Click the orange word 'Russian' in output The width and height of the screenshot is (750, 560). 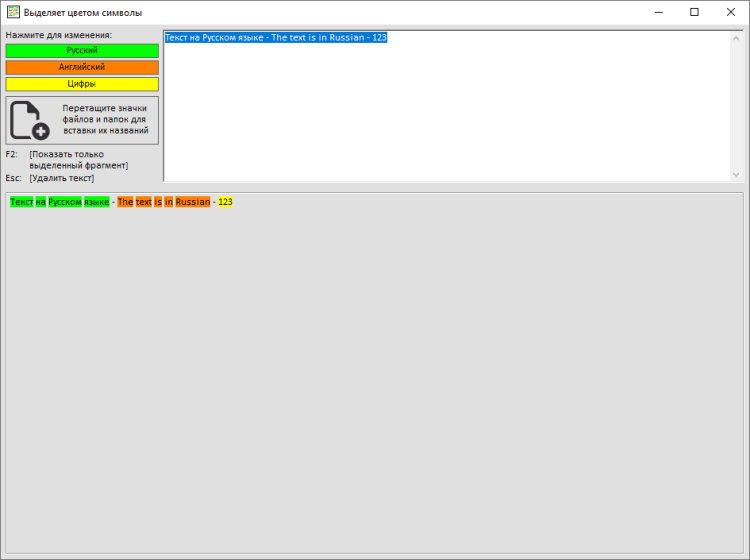(192, 202)
